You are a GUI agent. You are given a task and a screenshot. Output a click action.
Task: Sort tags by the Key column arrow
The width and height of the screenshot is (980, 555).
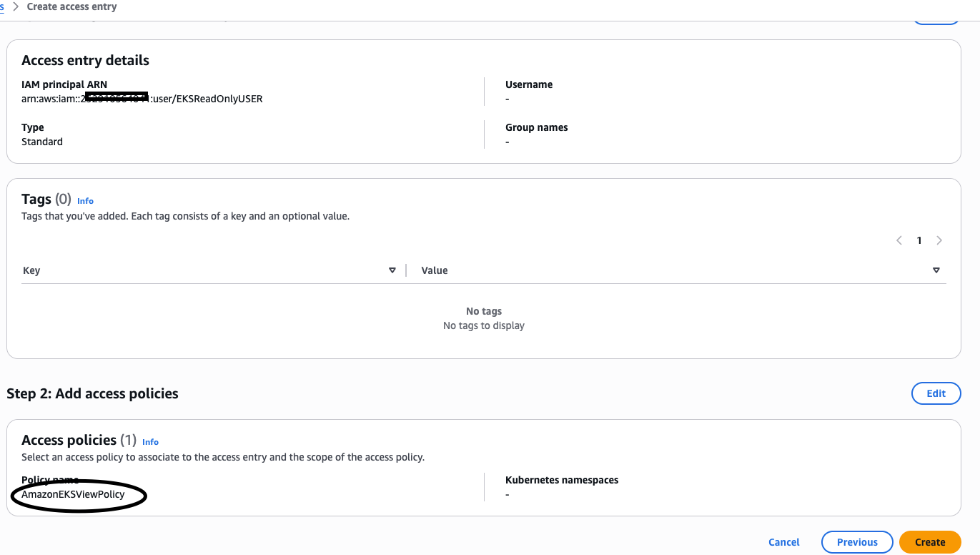pos(392,270)
